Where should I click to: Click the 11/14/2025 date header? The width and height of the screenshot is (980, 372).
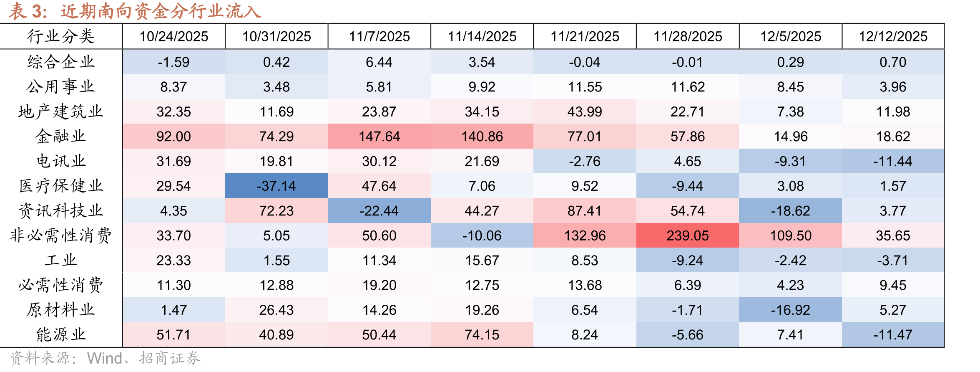coord(482,36)
